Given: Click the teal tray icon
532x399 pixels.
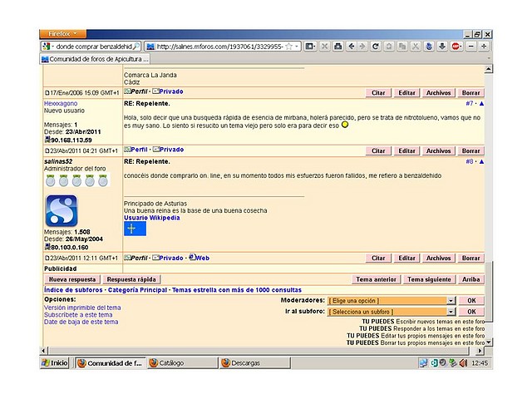Looking at the screenshot, I should tap(434, 363).
